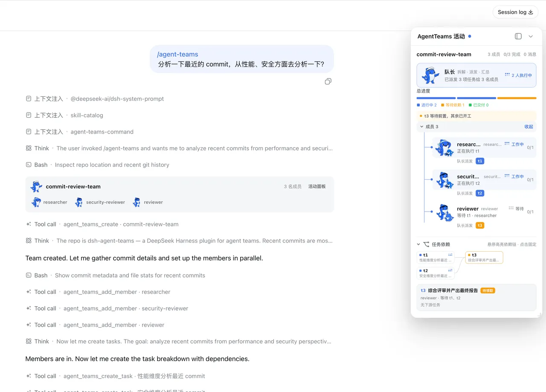Click the blue t1 task badge
Image resolution: width=546 pixels, height=392 pixels.
pyautogui.click(x=480, y=161)
